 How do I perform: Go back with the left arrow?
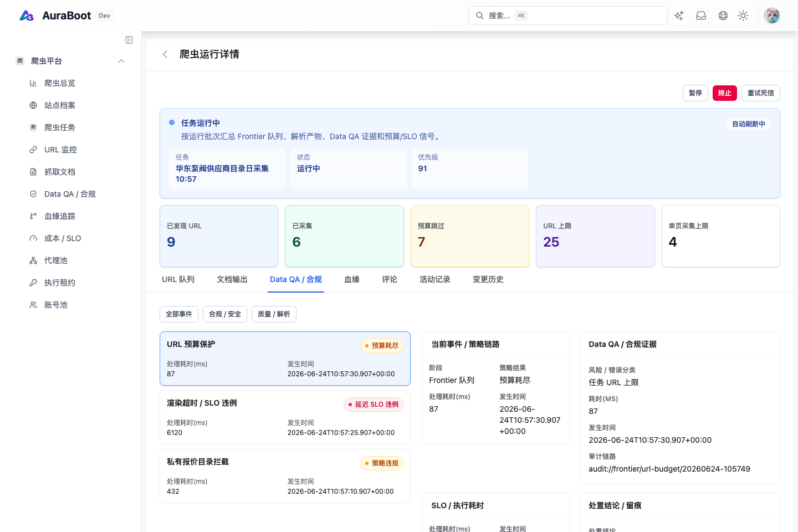pyautogui.click(x=165, y=54)
